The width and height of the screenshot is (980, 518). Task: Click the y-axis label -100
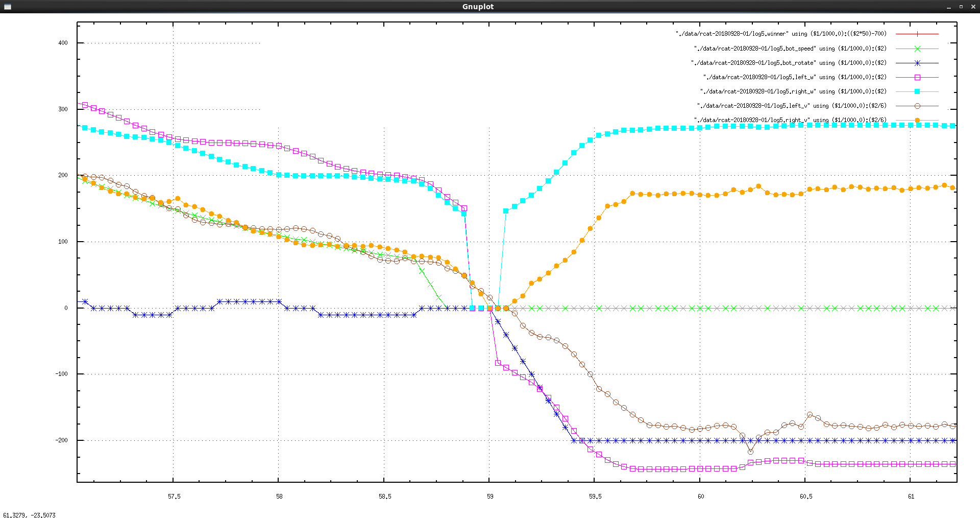click(61, 374)
